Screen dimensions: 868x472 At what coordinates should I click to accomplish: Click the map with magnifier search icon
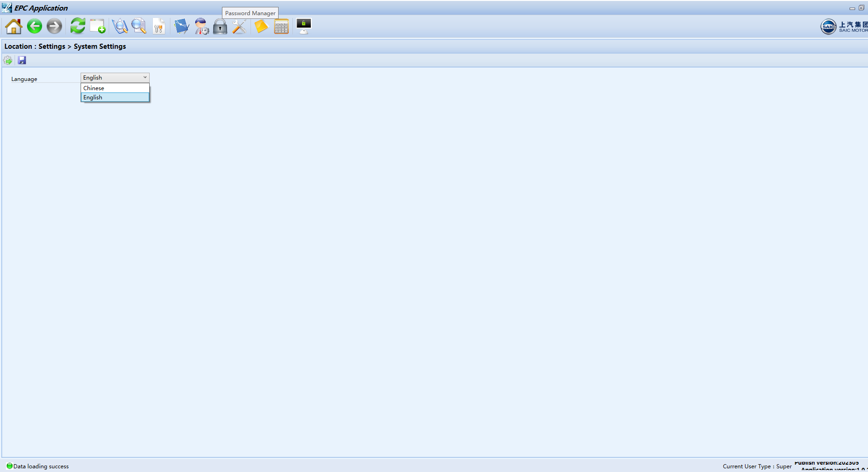[x=120, y=27]
